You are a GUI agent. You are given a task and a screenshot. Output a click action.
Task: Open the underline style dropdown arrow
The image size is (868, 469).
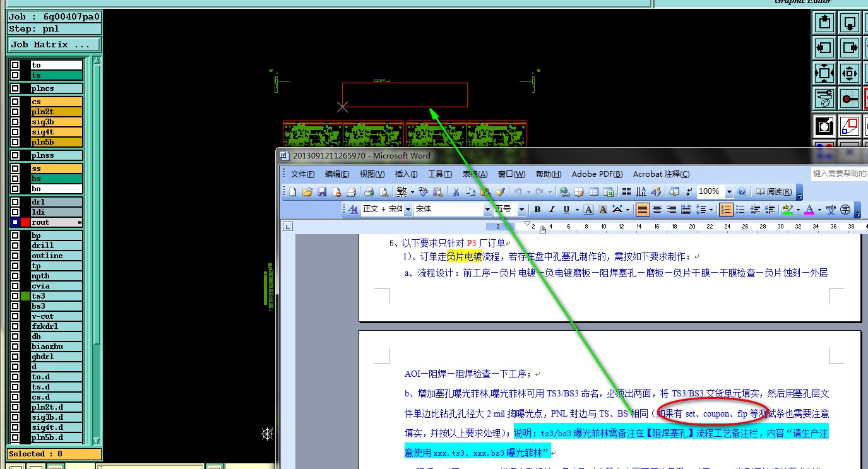[x=577, y=210]
